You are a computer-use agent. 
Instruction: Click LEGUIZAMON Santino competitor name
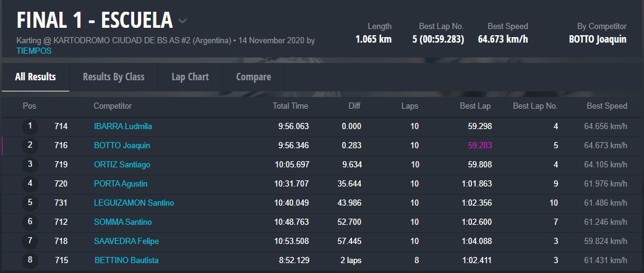134,203
